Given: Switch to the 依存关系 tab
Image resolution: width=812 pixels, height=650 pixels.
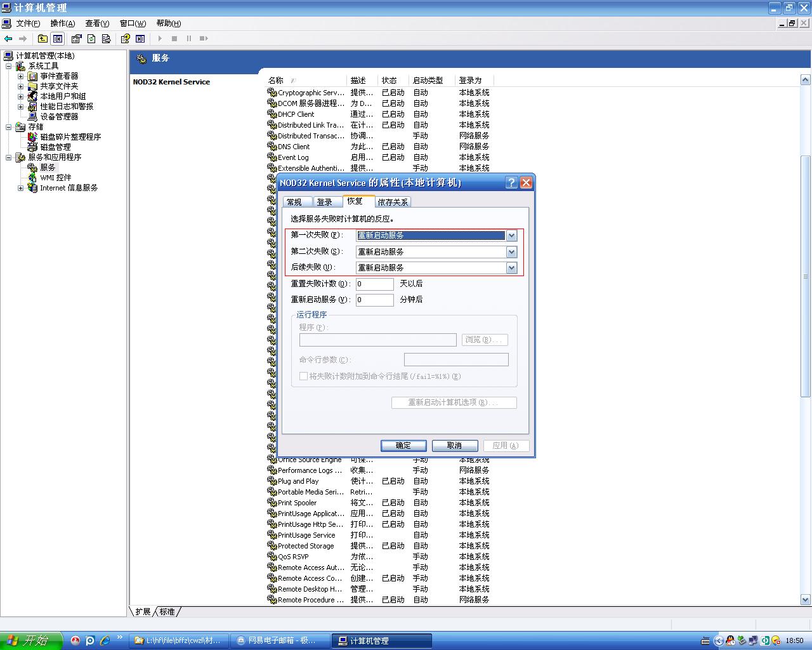Looking at the screenshot, I should pos(393,202).
